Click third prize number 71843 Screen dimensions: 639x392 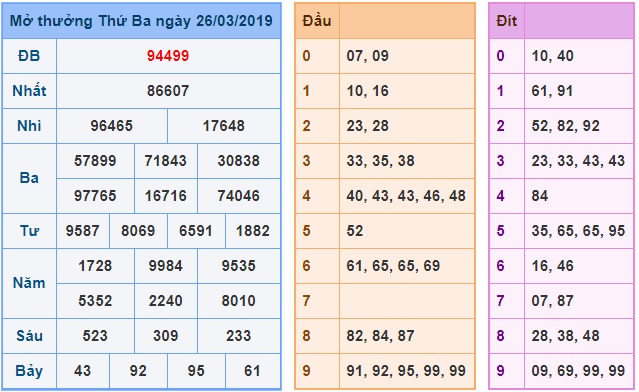166,161
